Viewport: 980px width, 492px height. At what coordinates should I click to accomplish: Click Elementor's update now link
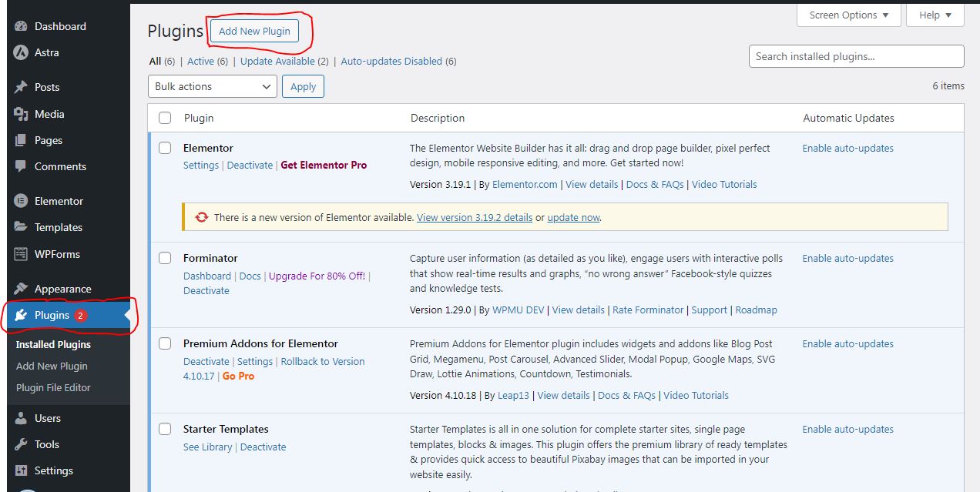[573, 217]
